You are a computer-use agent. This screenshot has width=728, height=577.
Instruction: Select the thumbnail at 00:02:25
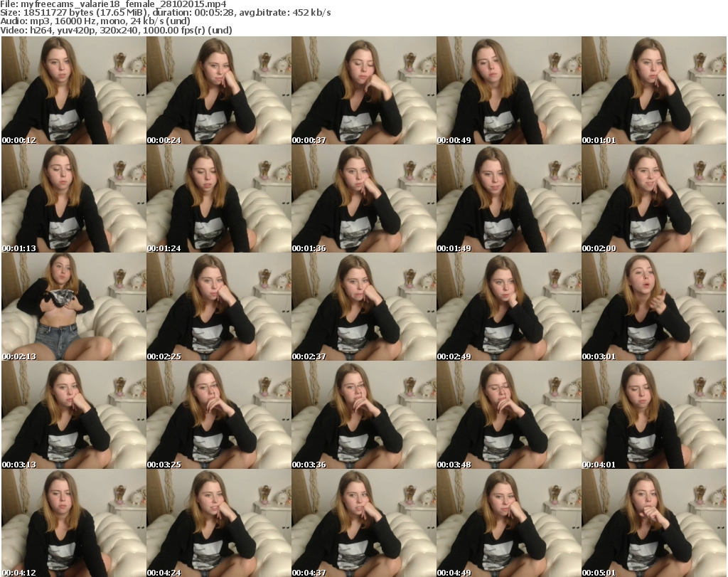point(219,307)
